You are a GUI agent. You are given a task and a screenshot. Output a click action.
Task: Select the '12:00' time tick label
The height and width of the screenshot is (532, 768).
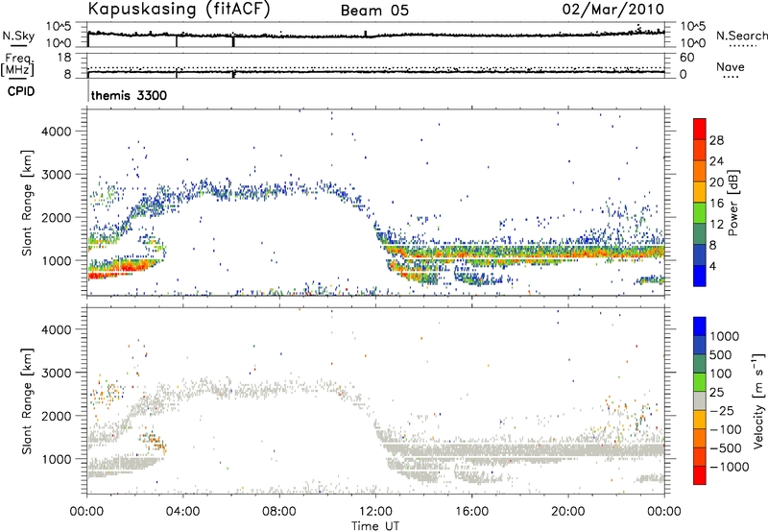(x=375, y=512)
